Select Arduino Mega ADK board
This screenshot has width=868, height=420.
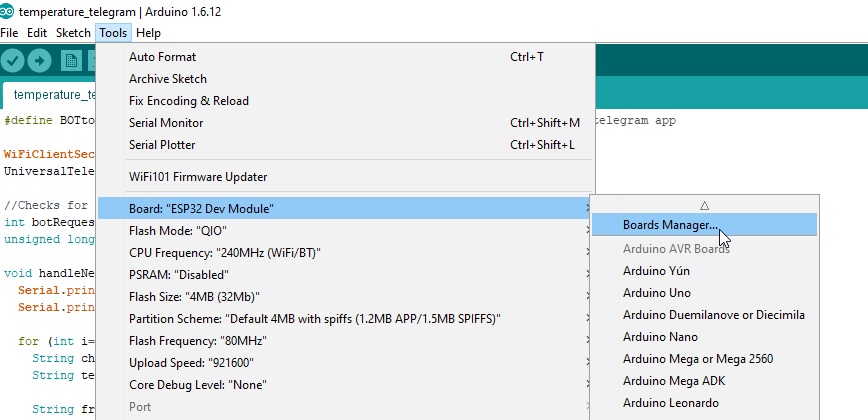(704, 381)
